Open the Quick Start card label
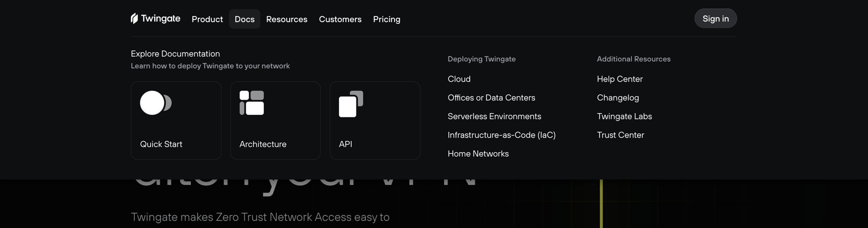This screenshot has width=868, height=228. point(161,144)
